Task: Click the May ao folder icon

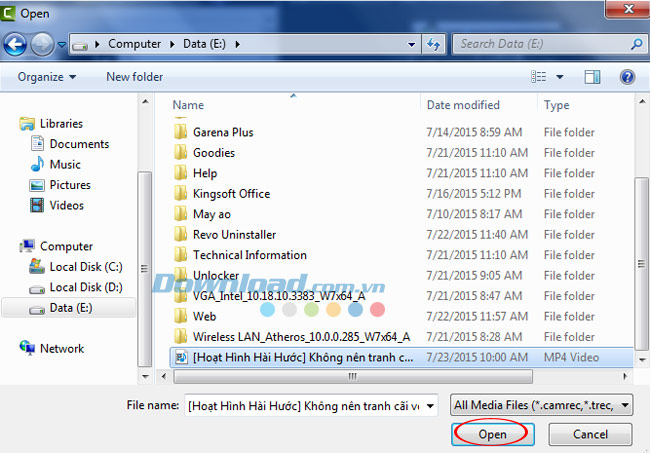Action: 180,214
